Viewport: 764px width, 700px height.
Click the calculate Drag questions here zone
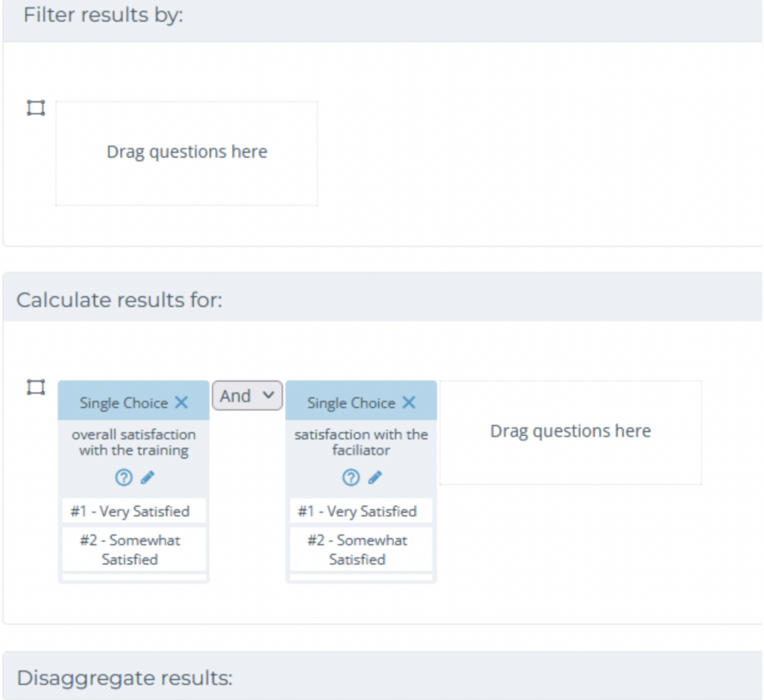click(x=571, y=432)
